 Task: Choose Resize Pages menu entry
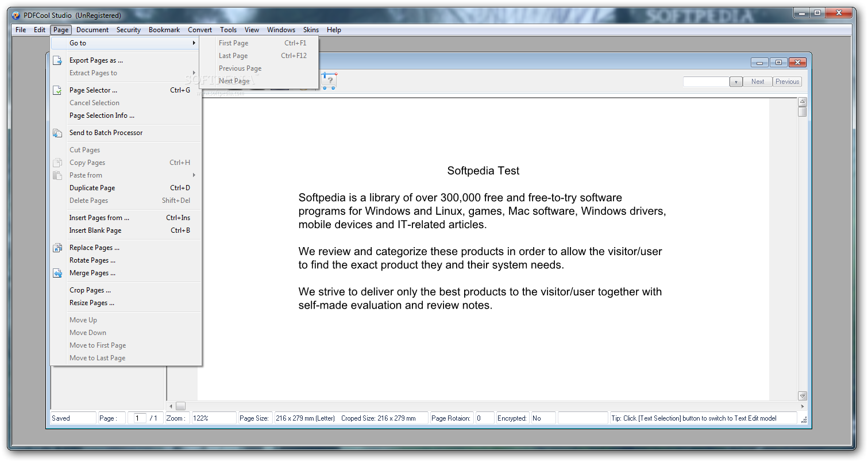click(x=126, y=303)
